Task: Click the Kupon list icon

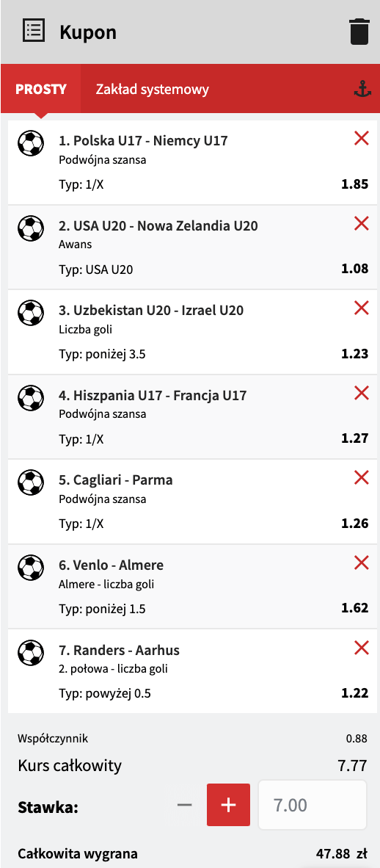Action: tap(34, 30)
